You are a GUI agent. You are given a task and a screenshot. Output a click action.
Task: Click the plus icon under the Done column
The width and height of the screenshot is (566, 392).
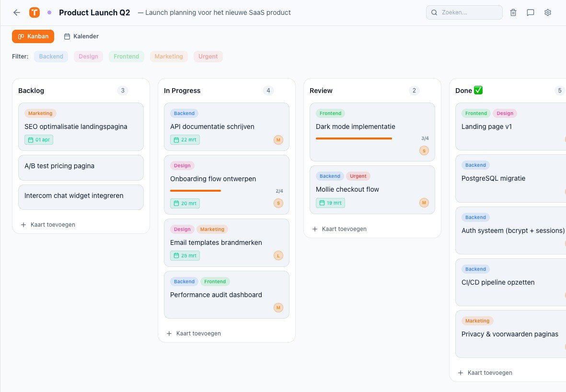point(460,372)
